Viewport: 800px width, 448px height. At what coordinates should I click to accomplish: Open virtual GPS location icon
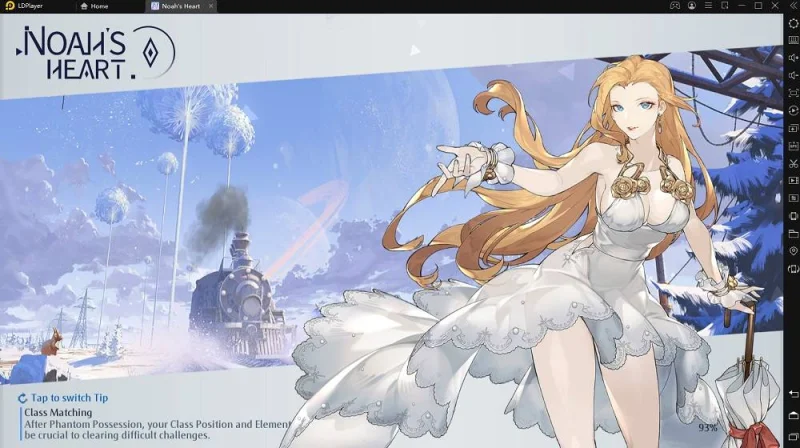[793, 251]
